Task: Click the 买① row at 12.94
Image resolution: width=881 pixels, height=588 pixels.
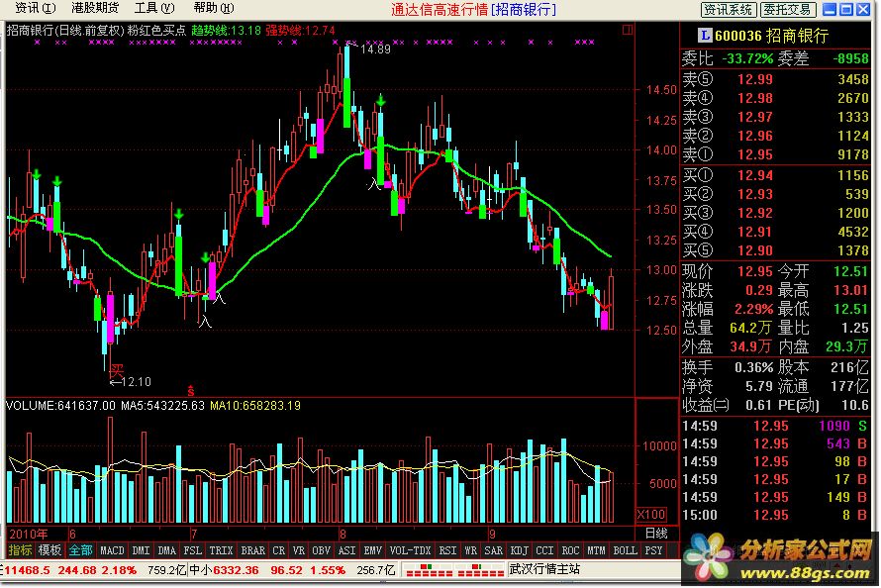Action: (775, 175)
